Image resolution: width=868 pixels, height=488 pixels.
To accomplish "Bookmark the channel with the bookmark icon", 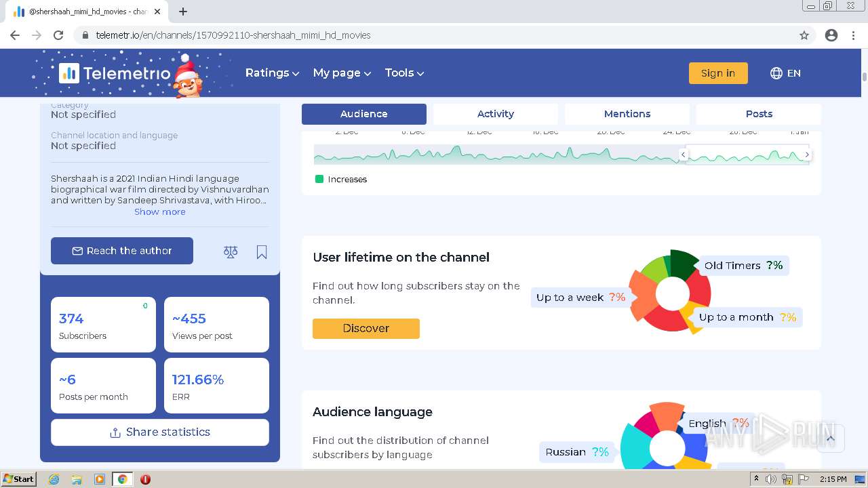I will tap(262, 252).
